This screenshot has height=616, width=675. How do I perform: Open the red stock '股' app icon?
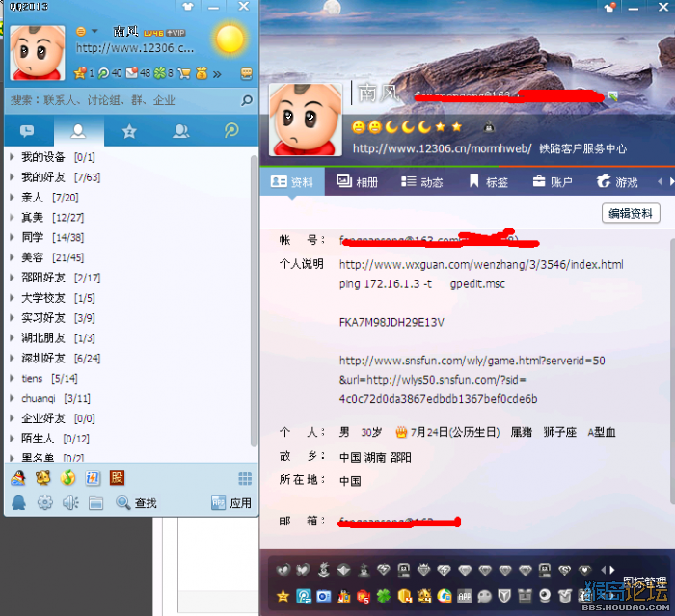117,478
